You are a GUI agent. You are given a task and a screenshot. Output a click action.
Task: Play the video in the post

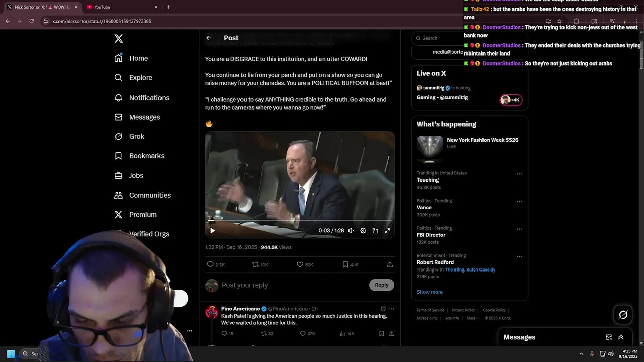212,231
